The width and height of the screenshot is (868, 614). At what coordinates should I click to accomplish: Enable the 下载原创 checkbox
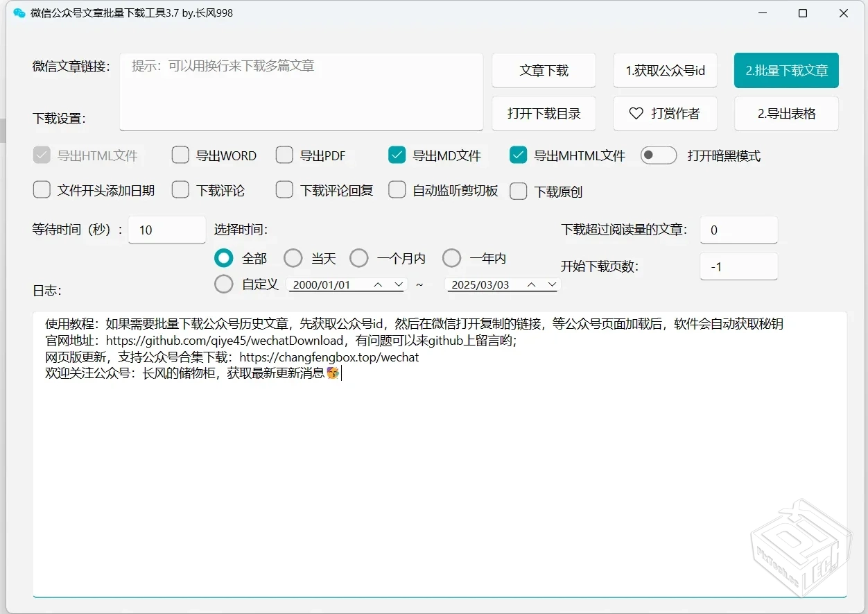tap(519, 190)
